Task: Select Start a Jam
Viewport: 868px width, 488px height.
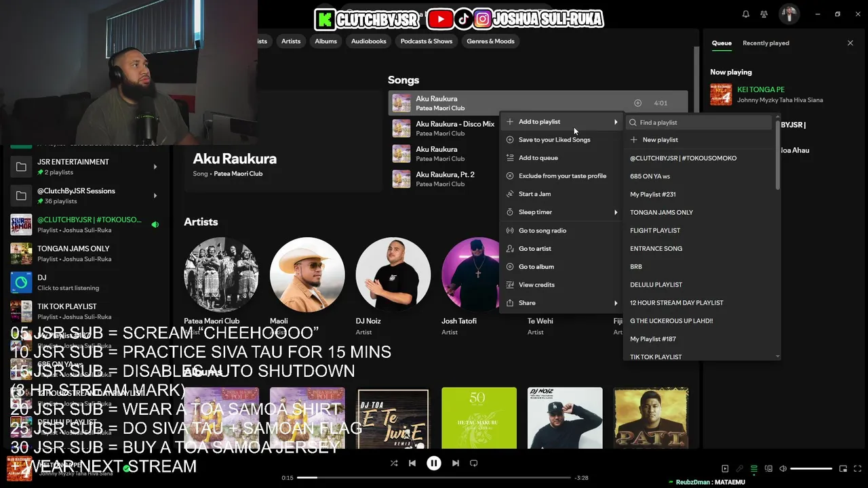Action: 561,194
